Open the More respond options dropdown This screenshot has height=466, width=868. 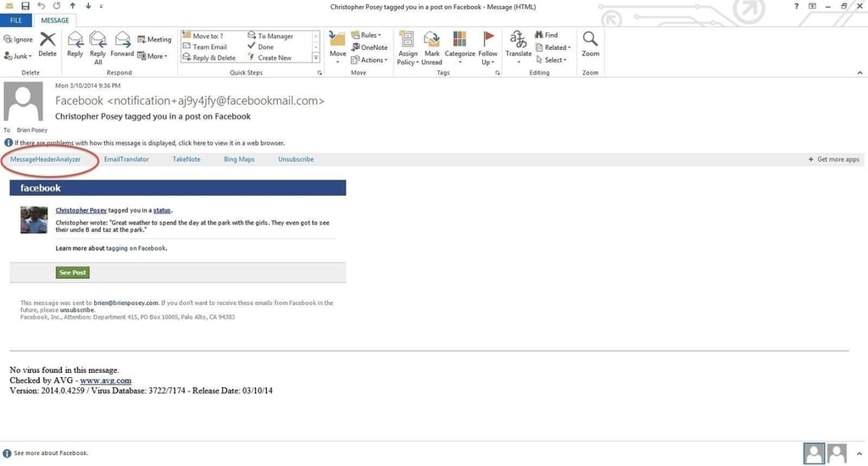pos(153,56)
